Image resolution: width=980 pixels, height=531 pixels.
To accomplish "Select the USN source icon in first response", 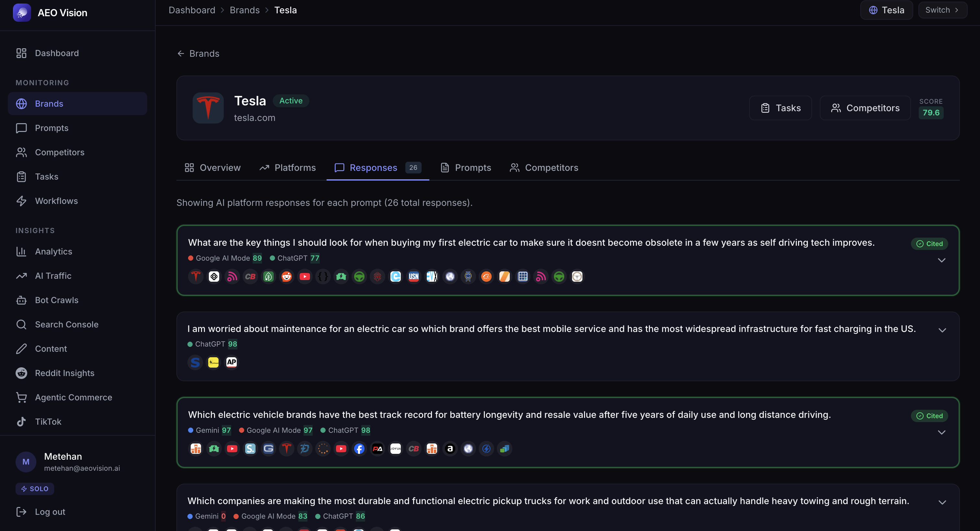I will pyautogui.click(x=413, y=277).
